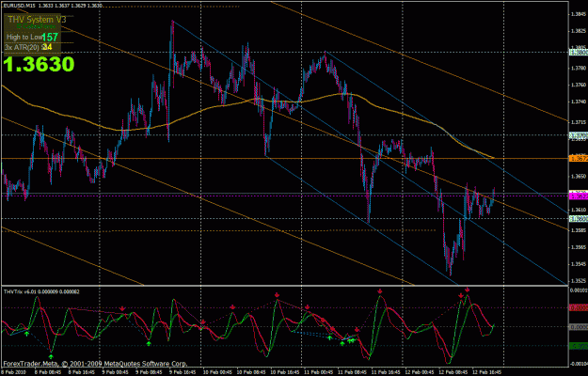Click the 12 Feb 16:45 time label
This screenshot has width=588, height=376.
485,372
